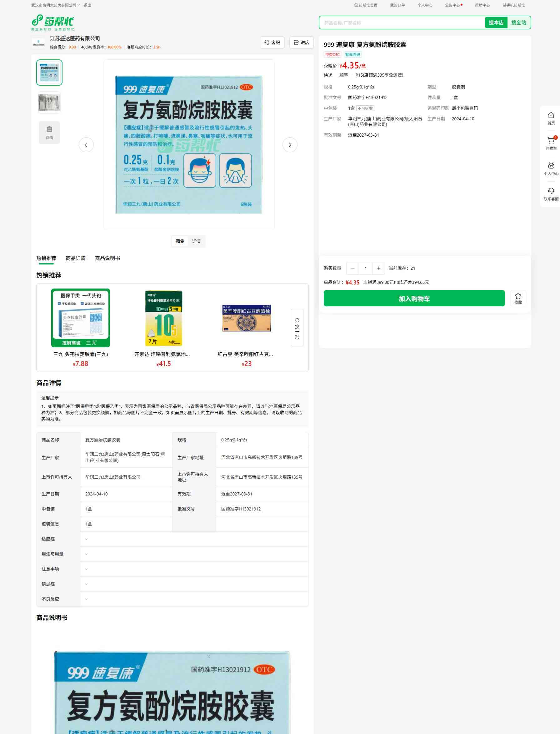
Task: Click the home icon in right sidebar
Action: (551, 118)
